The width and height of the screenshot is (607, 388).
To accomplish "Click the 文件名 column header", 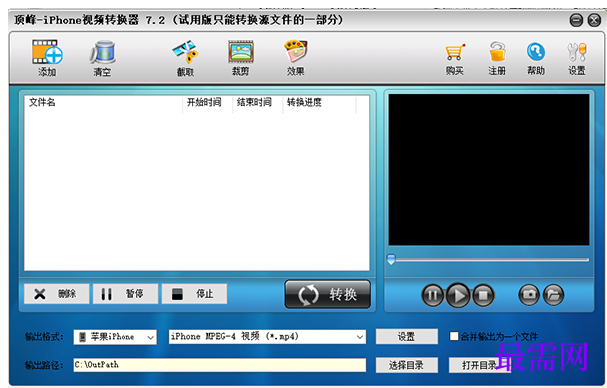I will (103, 103).
